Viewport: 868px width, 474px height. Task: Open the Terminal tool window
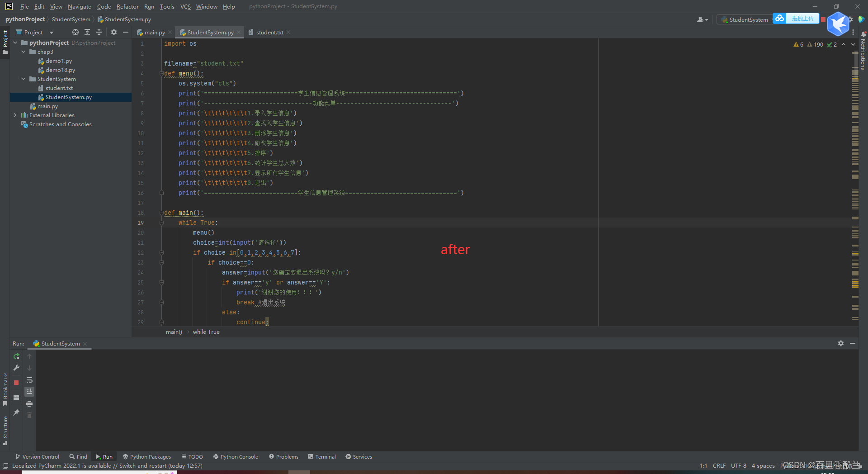tap(322, 457)
